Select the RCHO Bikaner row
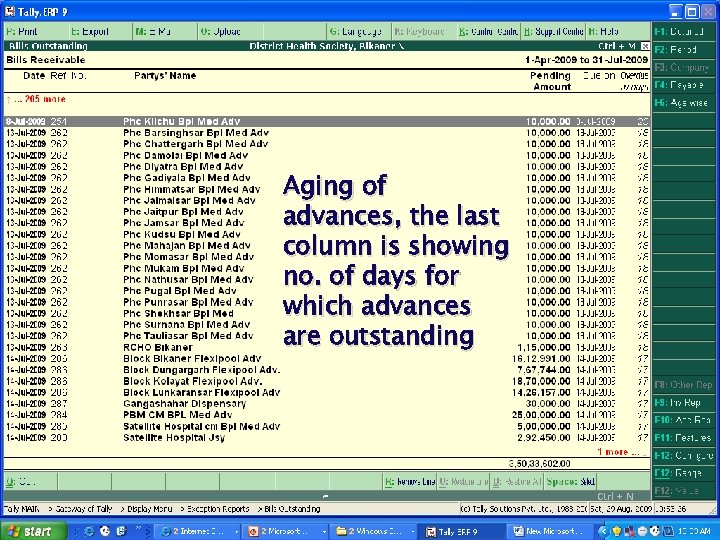 point(326,348)
